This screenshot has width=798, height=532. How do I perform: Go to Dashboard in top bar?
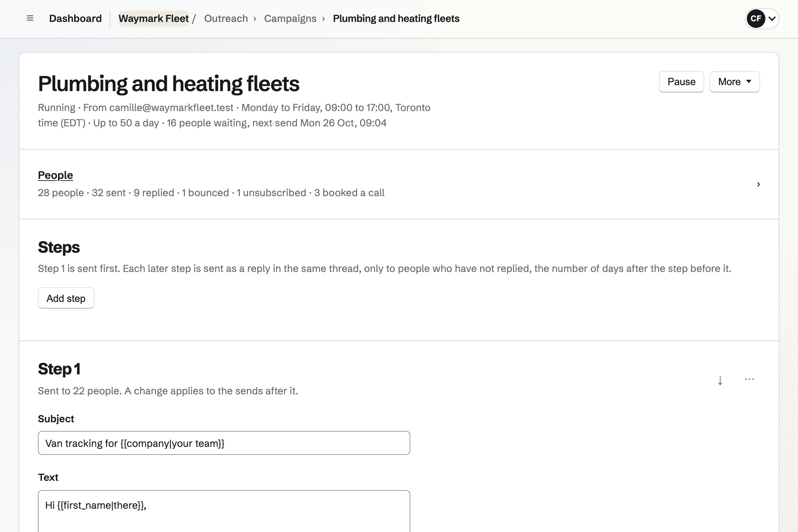pos(75,18)
